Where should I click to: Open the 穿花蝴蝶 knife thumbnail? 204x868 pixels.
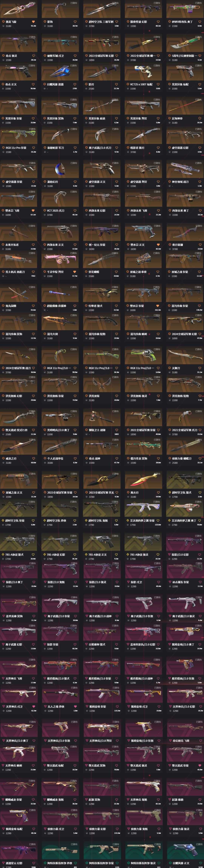point(102,260)
